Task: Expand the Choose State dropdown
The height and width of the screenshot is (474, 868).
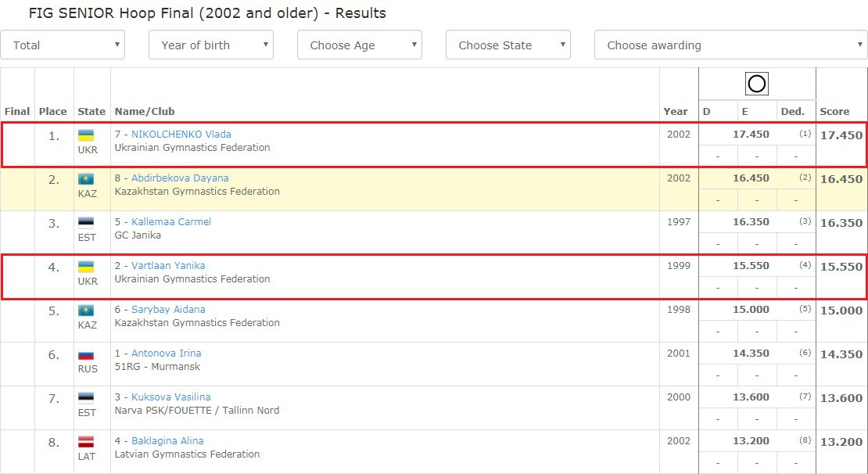Action: (508, 45)
